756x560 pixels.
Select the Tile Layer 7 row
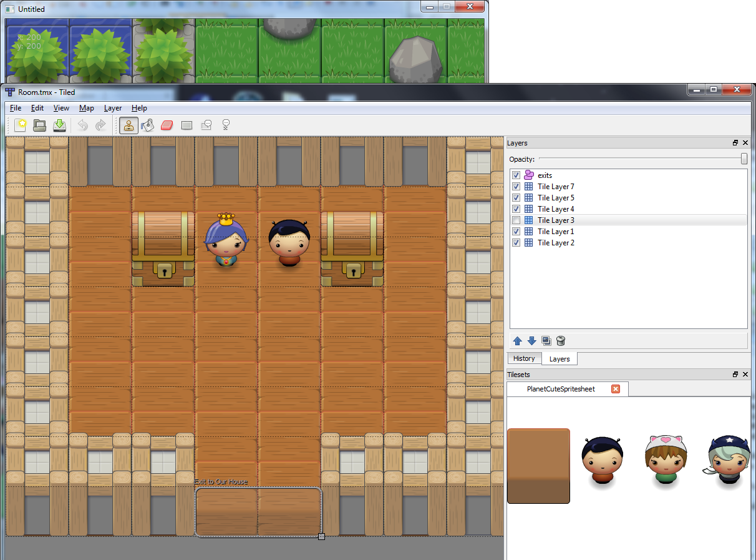pos(629,187)
